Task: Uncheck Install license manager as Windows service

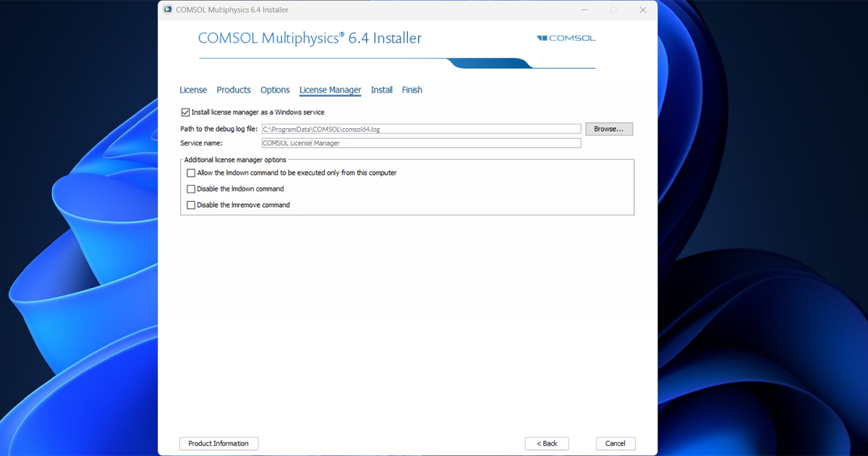Action: coord(185,112)
